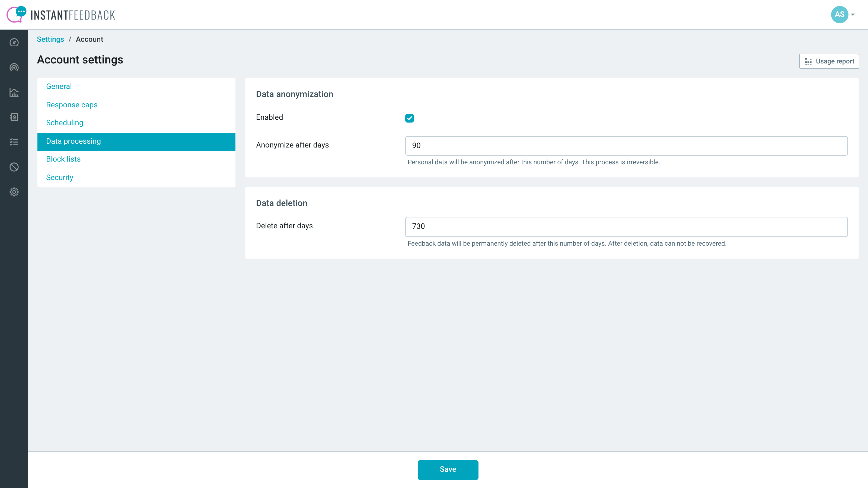
Task: Click the Account settings page title
Action: pos(80,60)
